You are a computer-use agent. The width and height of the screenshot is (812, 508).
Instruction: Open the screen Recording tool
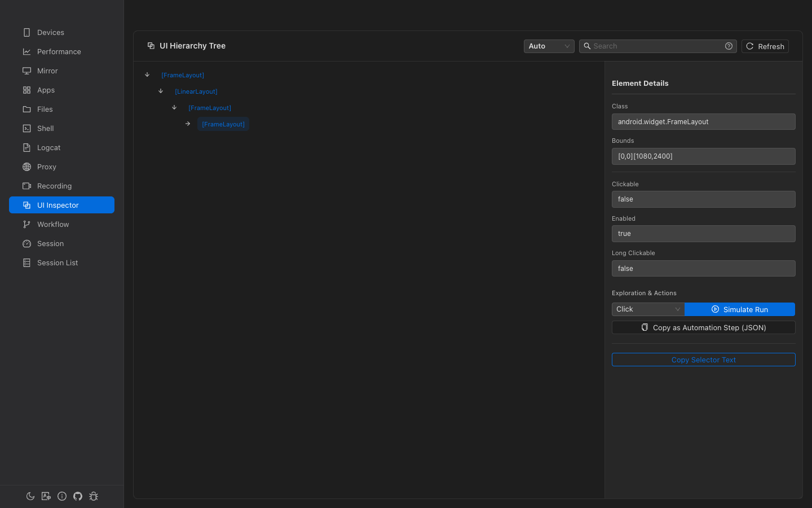(x=27, y=186)
